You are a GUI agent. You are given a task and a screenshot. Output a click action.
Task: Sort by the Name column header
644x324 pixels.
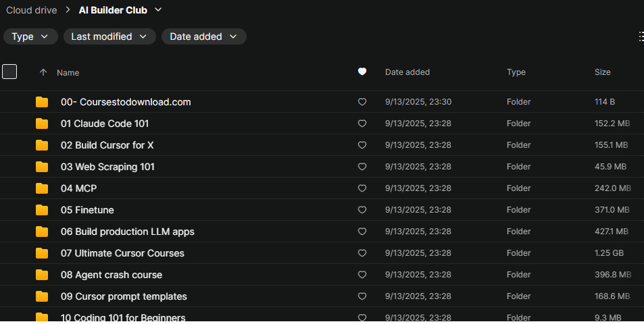click(68, 73)
